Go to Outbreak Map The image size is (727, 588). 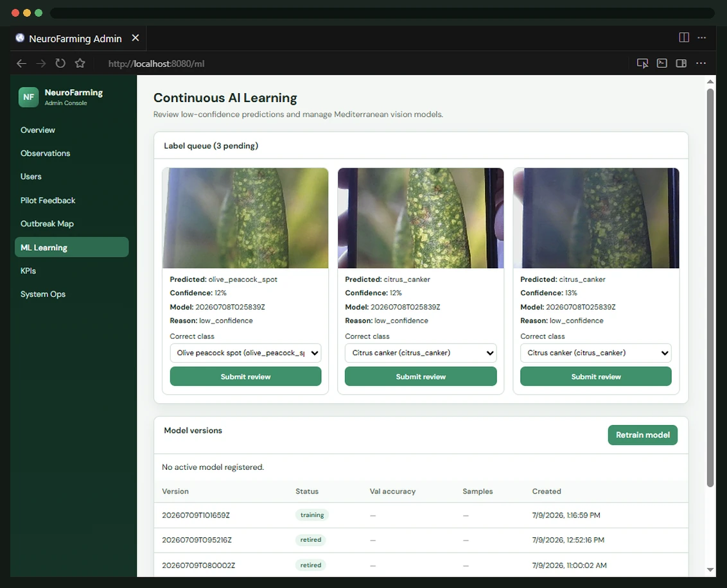click(47, 224)
